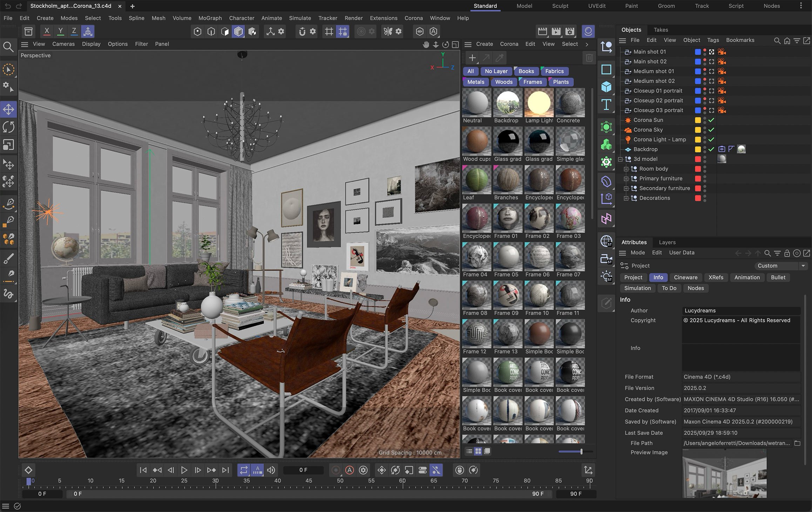Toggle the X axis lock
Viewport: 812px width, 512px height.
click(47, 31)
